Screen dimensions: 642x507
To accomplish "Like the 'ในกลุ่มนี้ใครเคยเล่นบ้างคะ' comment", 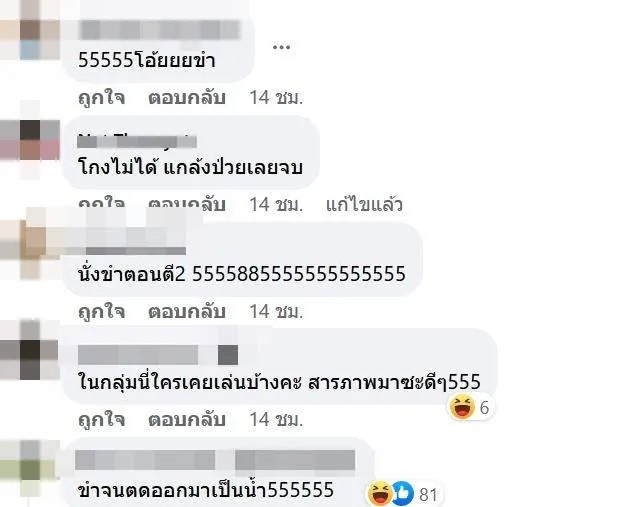I will tap(102, 420).
